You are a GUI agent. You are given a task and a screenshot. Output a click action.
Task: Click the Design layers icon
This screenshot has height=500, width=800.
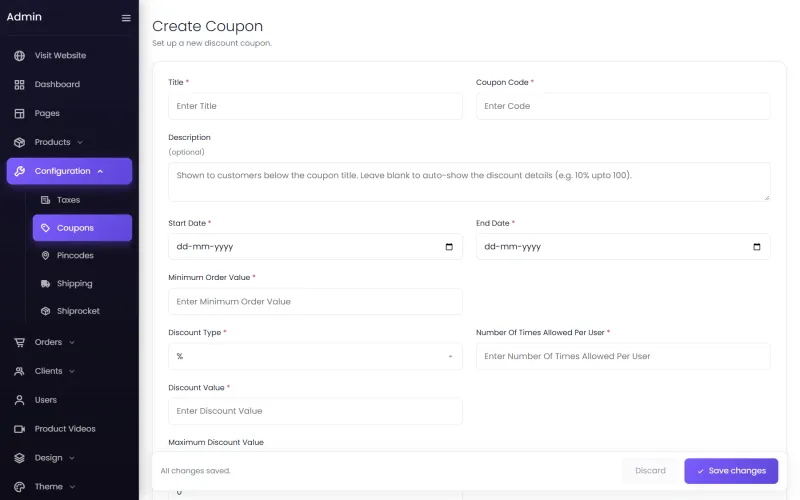pyautogui.click(x=19, y=458)
